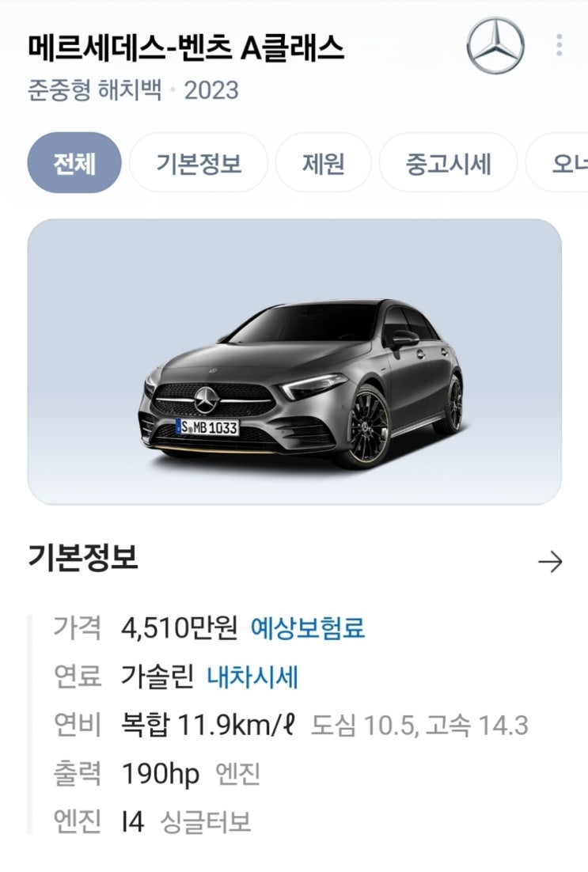The image size is (588, 872).
Task: Tap the 190hp output value
Action: coord(160,774)
